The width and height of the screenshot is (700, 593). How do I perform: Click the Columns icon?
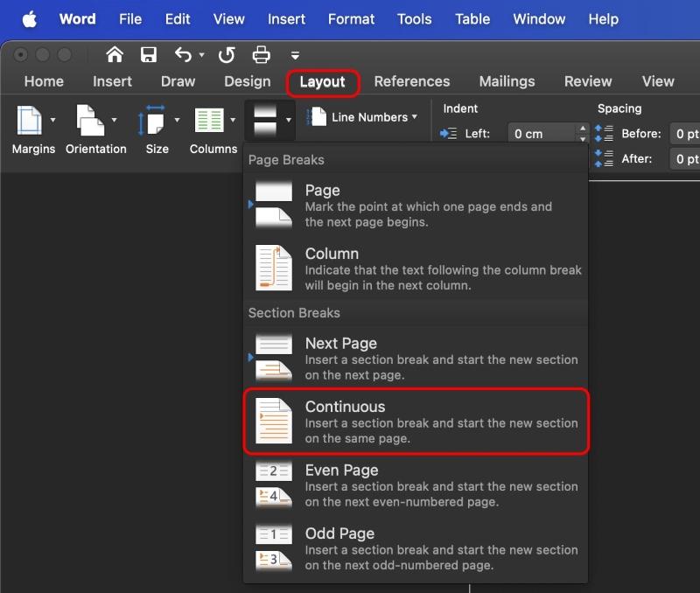(x=209, y=120)
